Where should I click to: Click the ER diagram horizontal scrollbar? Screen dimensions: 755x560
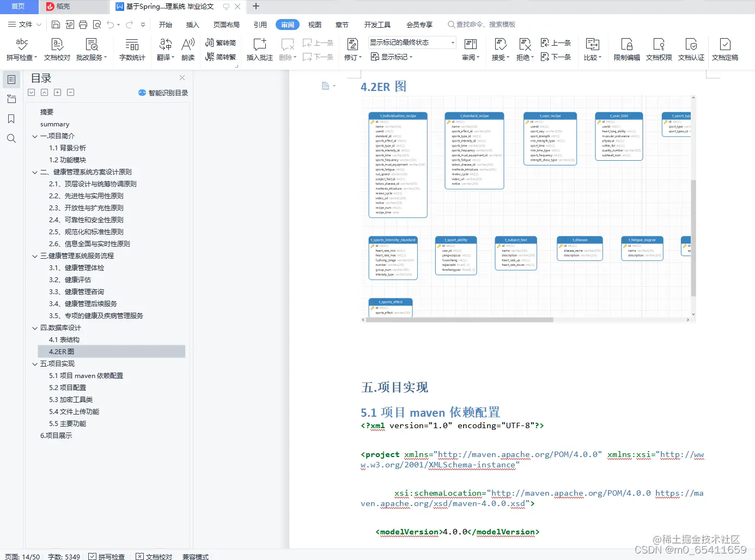(x=460, y=320)
